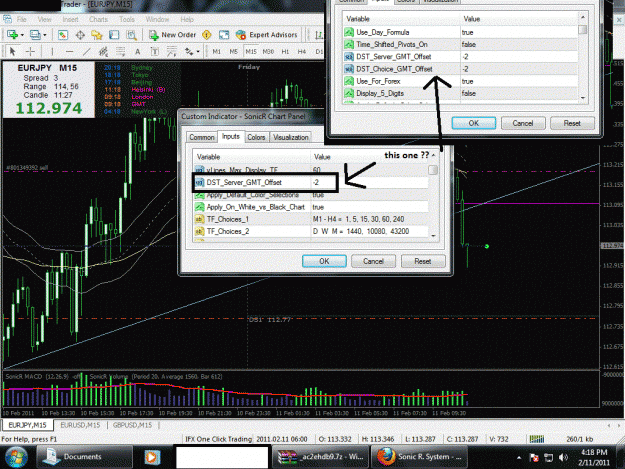The height and width of the screenshot is (469, 625).
Task: Toggle the Expert Advisors button
Action: [x=266, y=35]
